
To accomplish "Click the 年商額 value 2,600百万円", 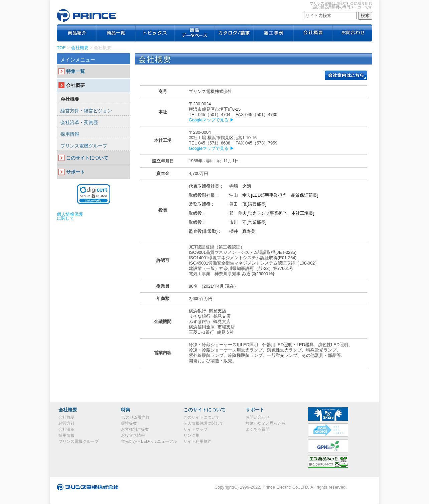I will point(200,299).
